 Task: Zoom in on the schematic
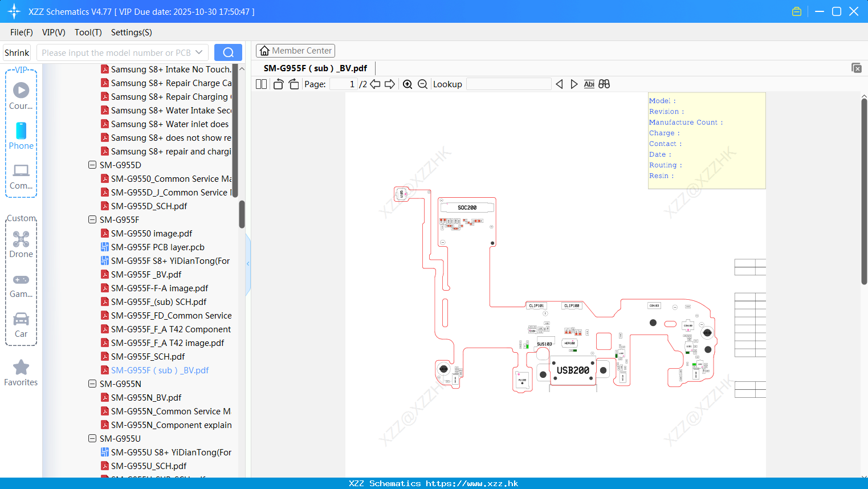click(x=407, y=84)
